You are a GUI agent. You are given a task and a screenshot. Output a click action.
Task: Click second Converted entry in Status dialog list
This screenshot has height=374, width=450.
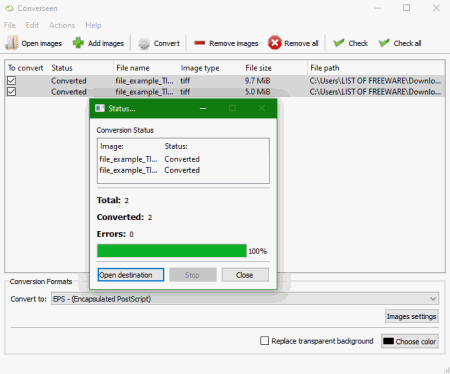pos(182,170)
